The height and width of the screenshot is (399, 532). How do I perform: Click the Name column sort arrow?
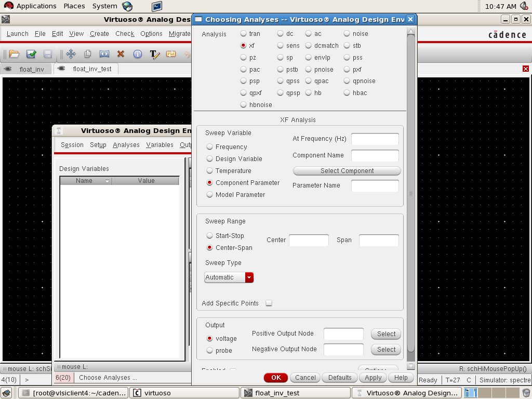(x=107, y=181)
